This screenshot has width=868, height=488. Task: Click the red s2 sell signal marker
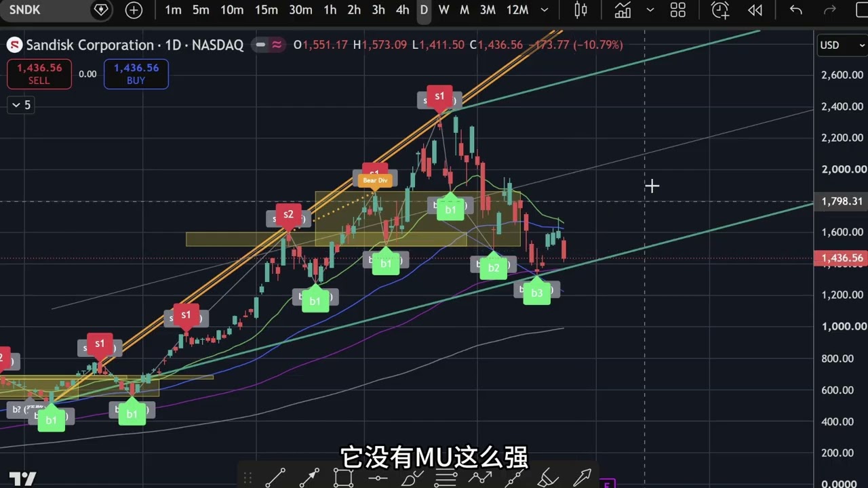click(x=288, y=215)
